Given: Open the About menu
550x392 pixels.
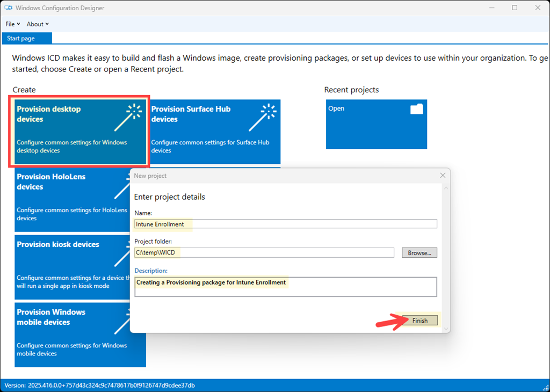Looking at the screenshot, I should coord(38,24).
